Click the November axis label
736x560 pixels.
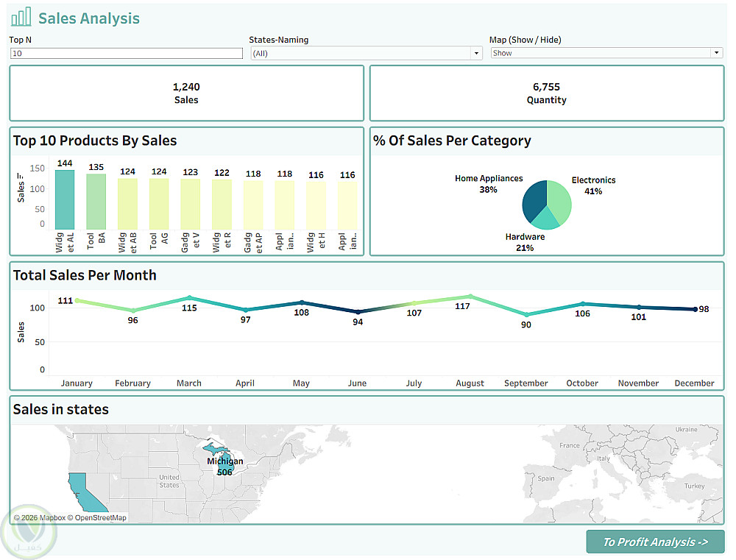click(638, 383)
